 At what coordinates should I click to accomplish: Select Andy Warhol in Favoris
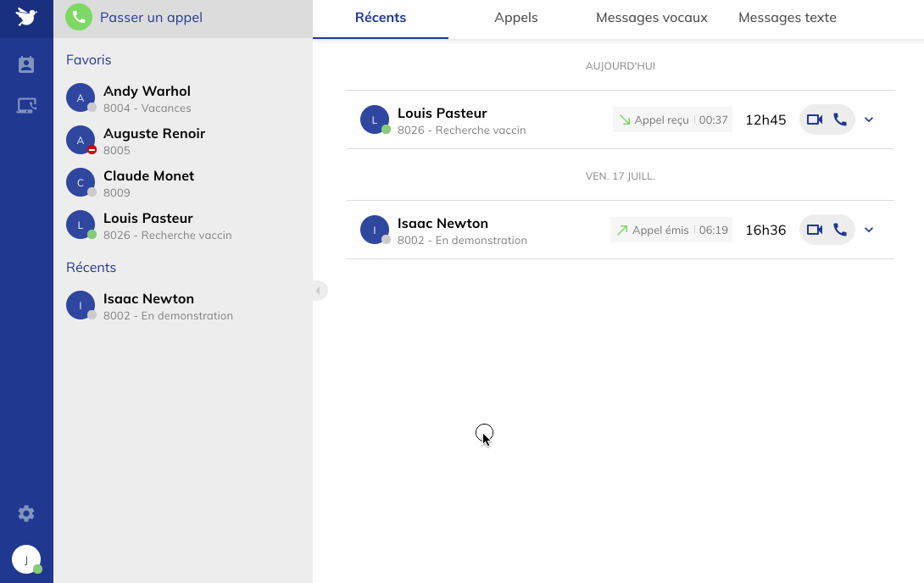(146, 97)
